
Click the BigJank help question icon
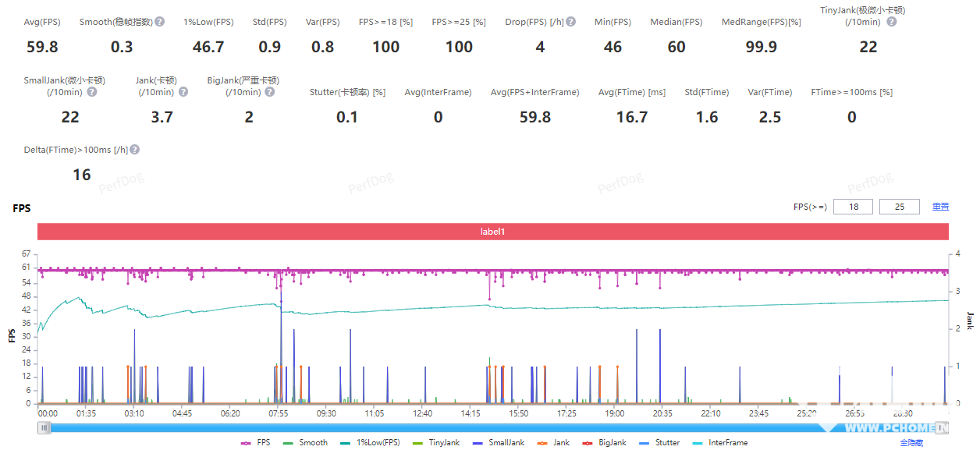tap(269, 92)
